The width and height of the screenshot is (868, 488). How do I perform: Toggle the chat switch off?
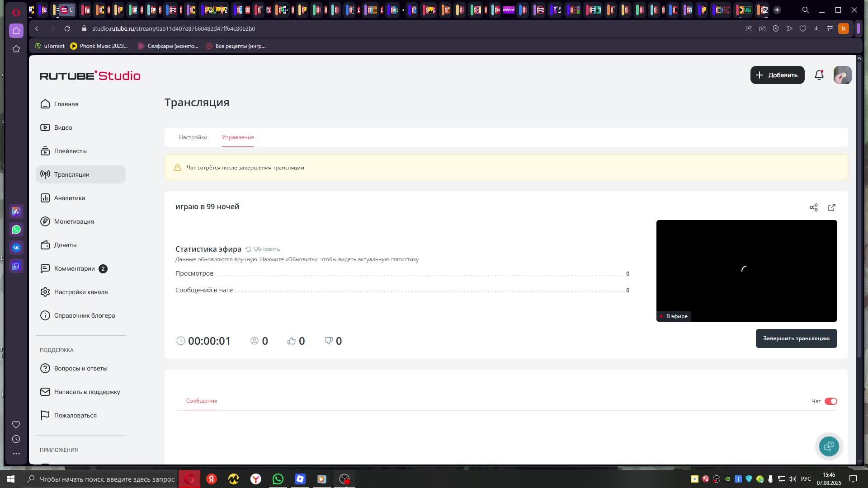(831, 401)
